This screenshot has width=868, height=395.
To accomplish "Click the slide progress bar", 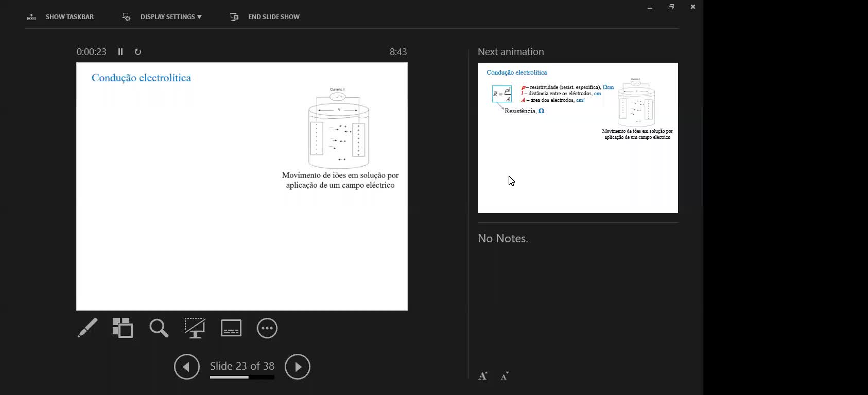I will pyautogui.click(x=242, y=378).
